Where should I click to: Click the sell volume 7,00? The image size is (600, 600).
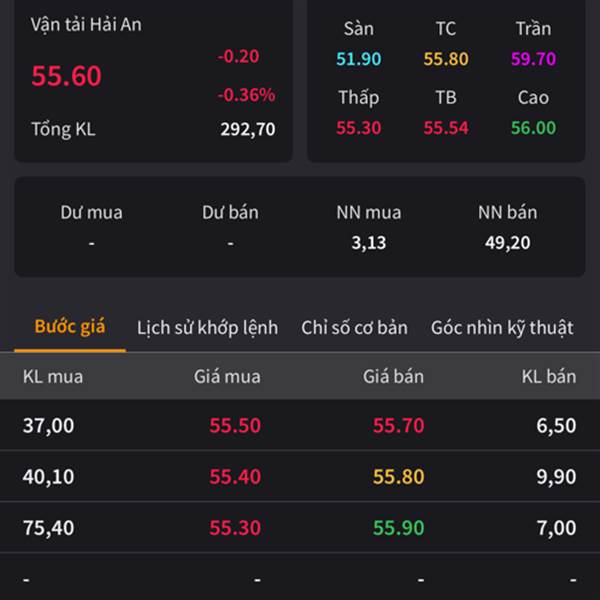click(556, 528)
